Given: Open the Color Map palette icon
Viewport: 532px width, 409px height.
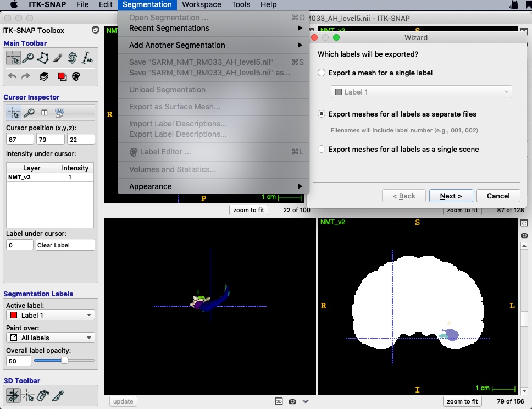Looking at the screenshot, I should click(76, 76).
